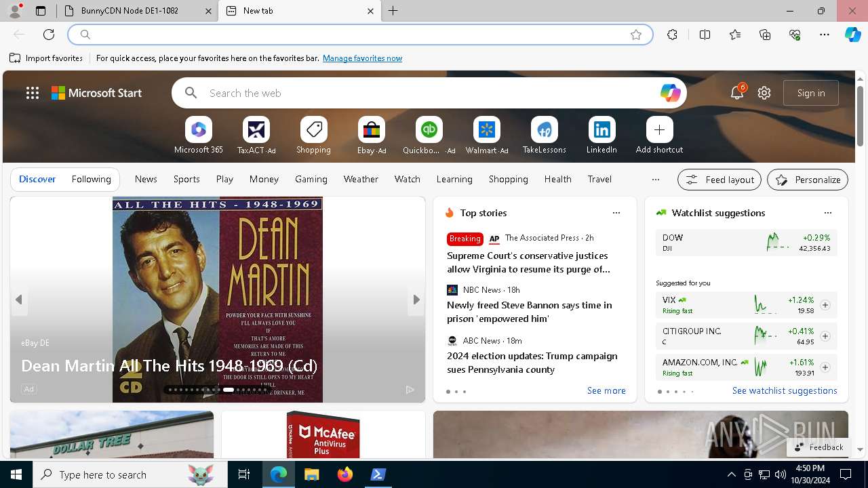Add Amazon.com Inc. to watchlist
Viewport: 868px width, 488px height.
click(x=825, y=367)
